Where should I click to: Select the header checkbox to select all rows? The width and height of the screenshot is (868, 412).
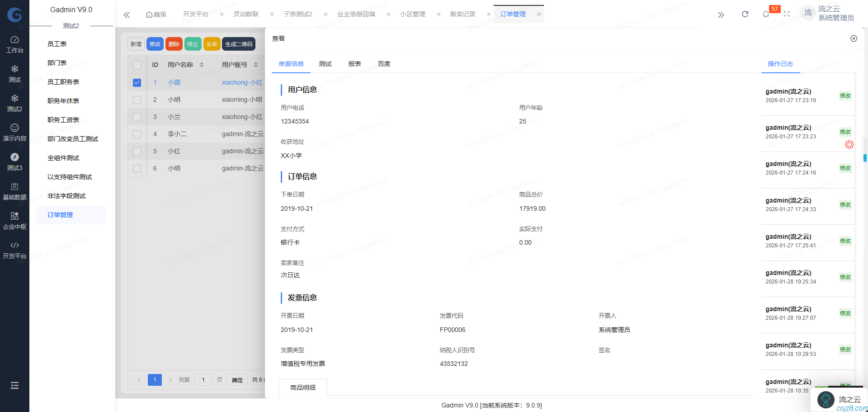pyautogui.click(x=137, y=65)
